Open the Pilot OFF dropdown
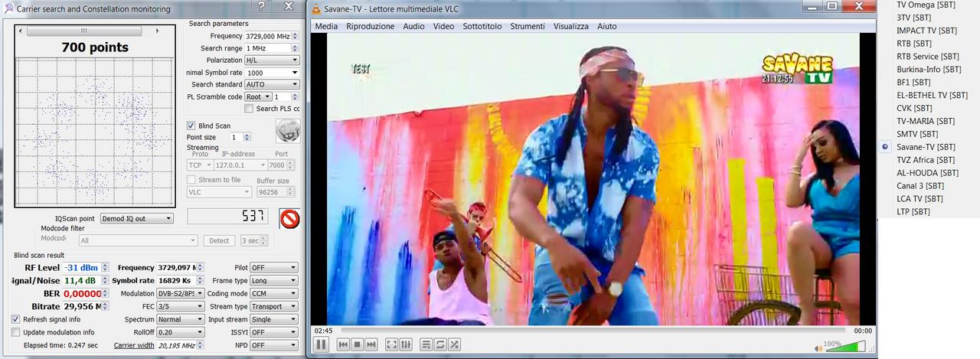 pos(273,268)
